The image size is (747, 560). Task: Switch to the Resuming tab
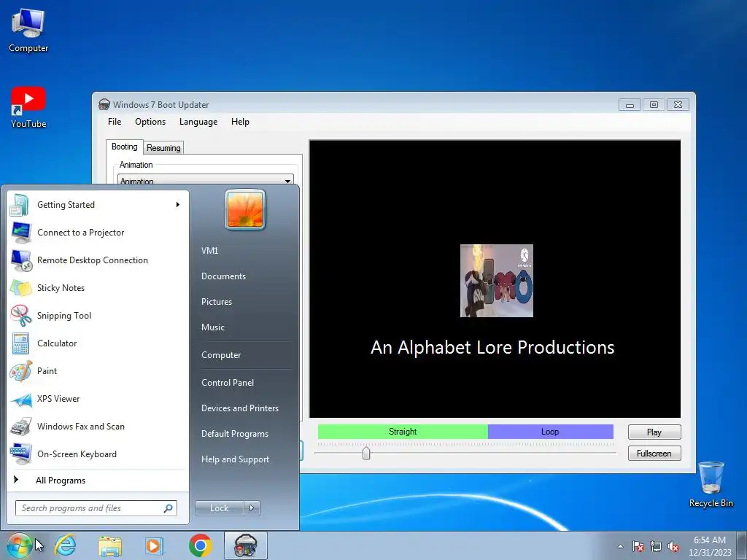(163, 147)
